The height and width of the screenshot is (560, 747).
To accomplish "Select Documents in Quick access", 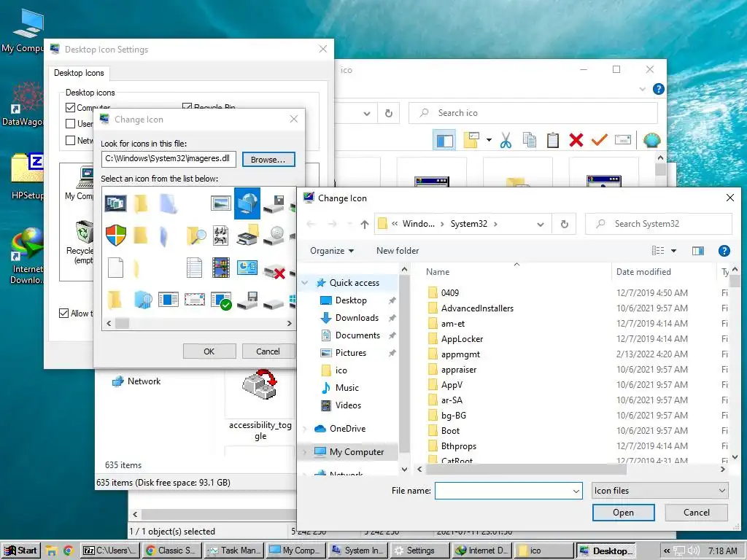I will click(x=357, y=335).
